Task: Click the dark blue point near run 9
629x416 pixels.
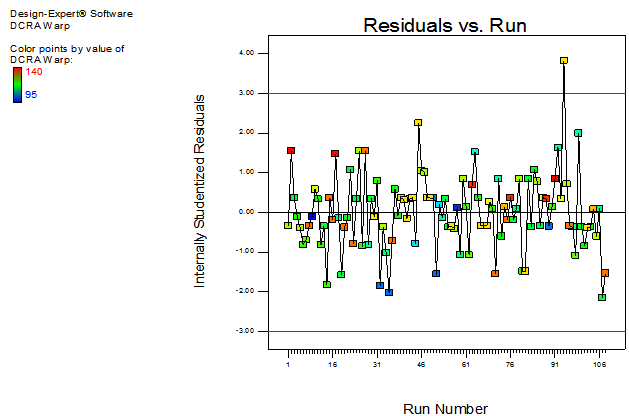Action: (312, 216)
